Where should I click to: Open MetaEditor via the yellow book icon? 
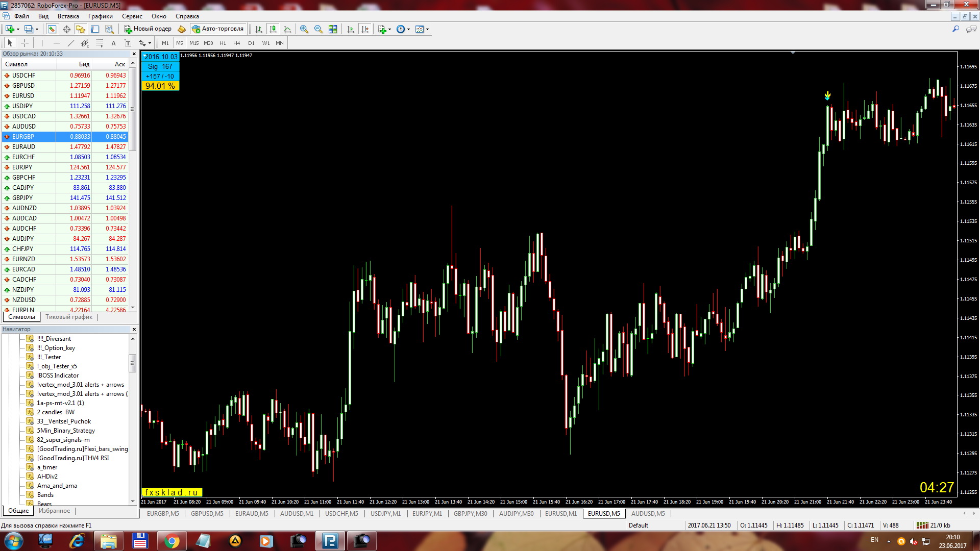182,29
